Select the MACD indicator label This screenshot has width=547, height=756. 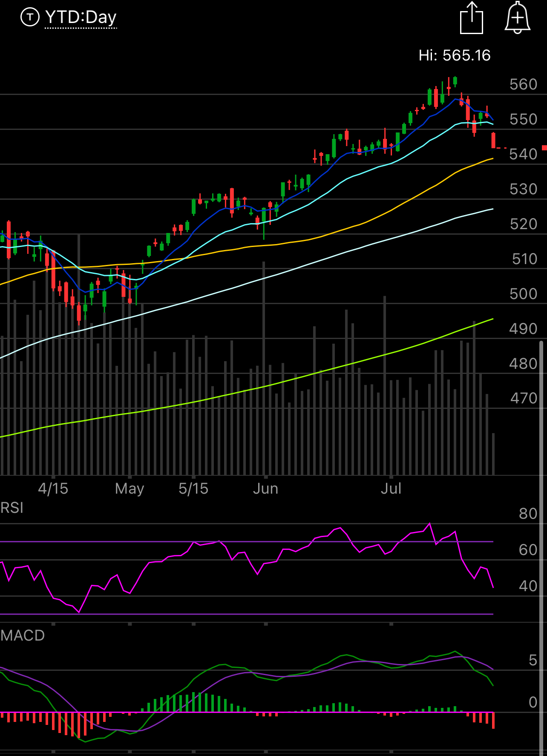[x=23, y=635]
